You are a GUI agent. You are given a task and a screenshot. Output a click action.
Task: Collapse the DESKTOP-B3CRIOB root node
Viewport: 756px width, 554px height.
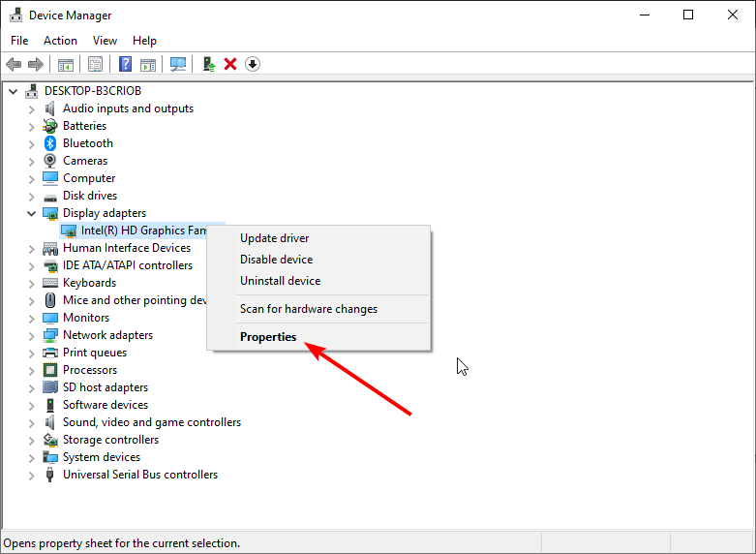point(13,91)
